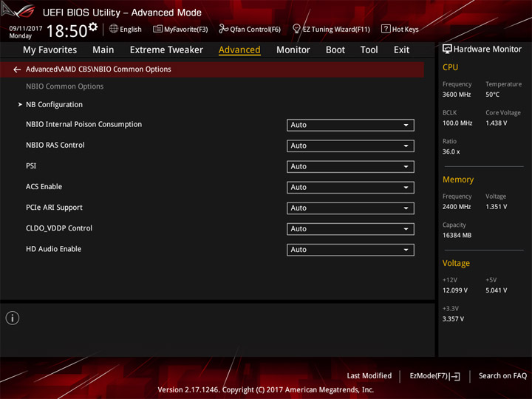Image resolution: width=532 pixels, height=399 pixels.
Task: Click the Version 2.17.1246 copyright text
Action: pos(266,389)
